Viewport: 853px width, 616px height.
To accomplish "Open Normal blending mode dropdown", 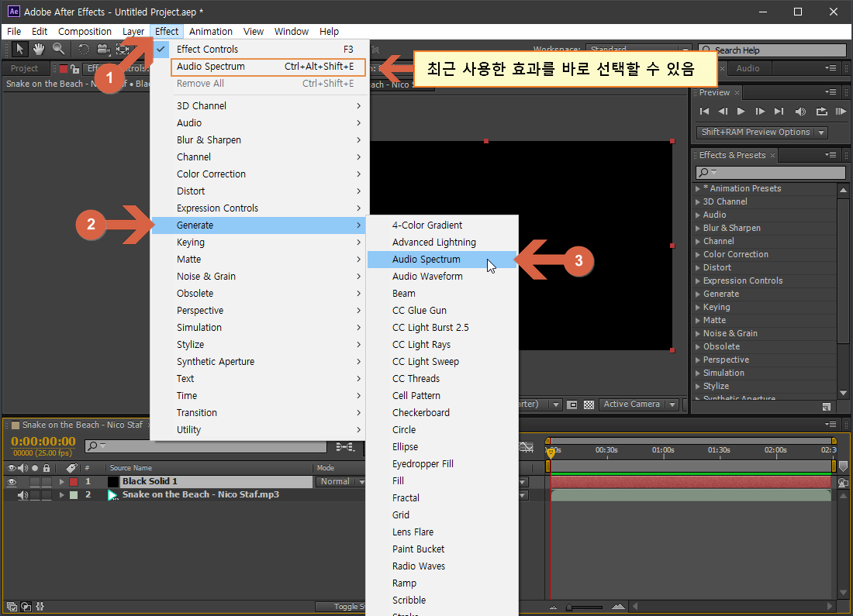I will 340,482.
